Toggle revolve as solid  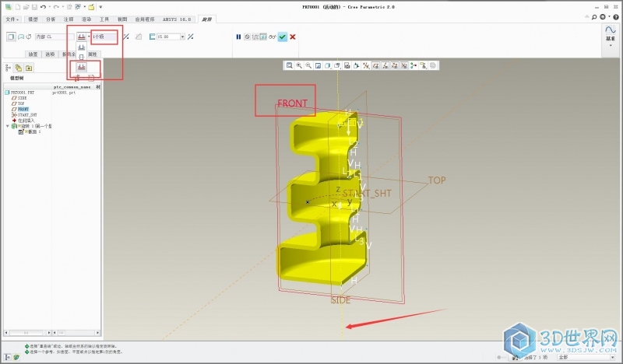coord(11,37)
